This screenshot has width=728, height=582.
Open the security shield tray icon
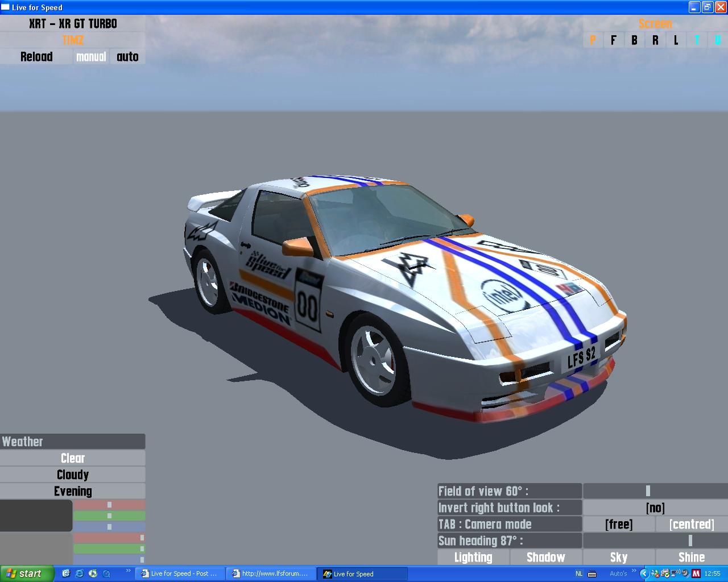665,574
